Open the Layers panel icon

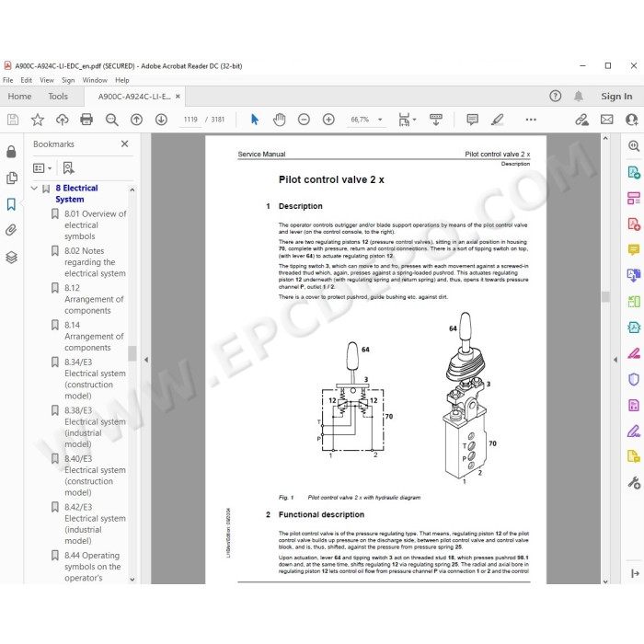coord(11,257)
